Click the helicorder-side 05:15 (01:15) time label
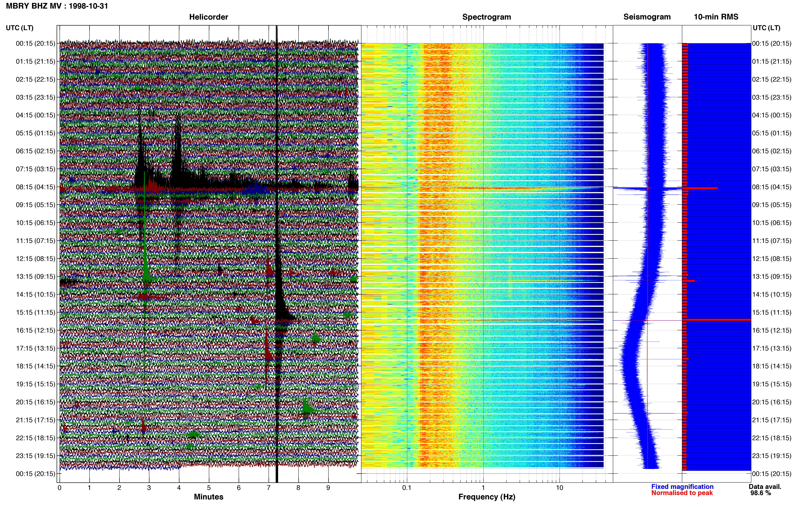Viewport: 812px width, 508px height. point(36,133)
